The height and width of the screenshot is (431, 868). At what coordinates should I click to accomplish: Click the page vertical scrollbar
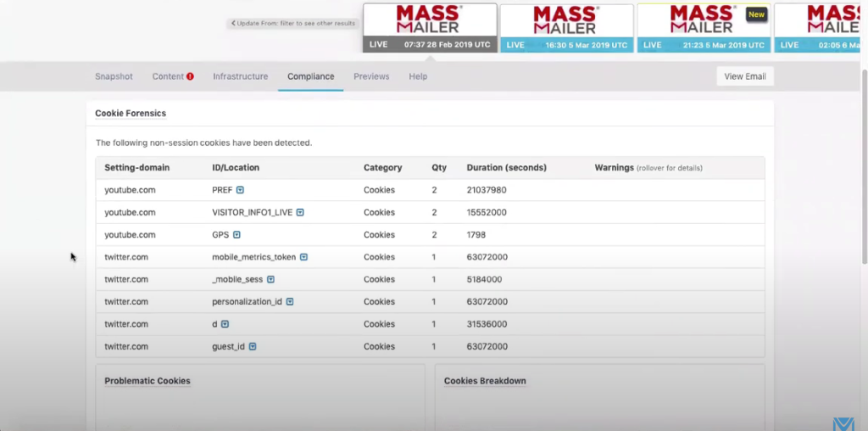(x=863, y=170)
